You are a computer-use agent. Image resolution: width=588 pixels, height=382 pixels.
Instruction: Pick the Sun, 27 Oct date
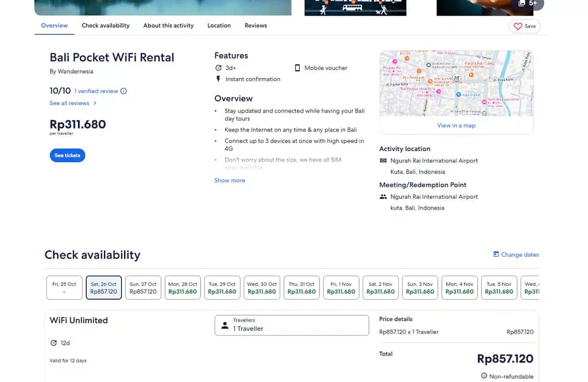(143, 288)
